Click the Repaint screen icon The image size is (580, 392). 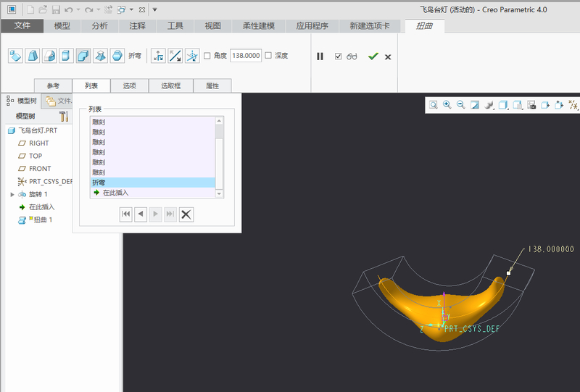(475, 105)
